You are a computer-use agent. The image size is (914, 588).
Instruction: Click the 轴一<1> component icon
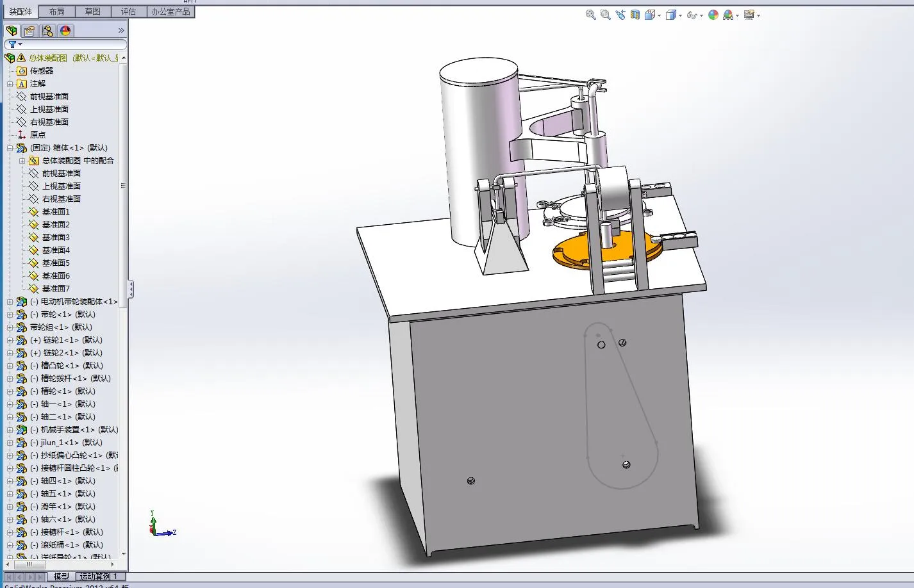[22, 404]
